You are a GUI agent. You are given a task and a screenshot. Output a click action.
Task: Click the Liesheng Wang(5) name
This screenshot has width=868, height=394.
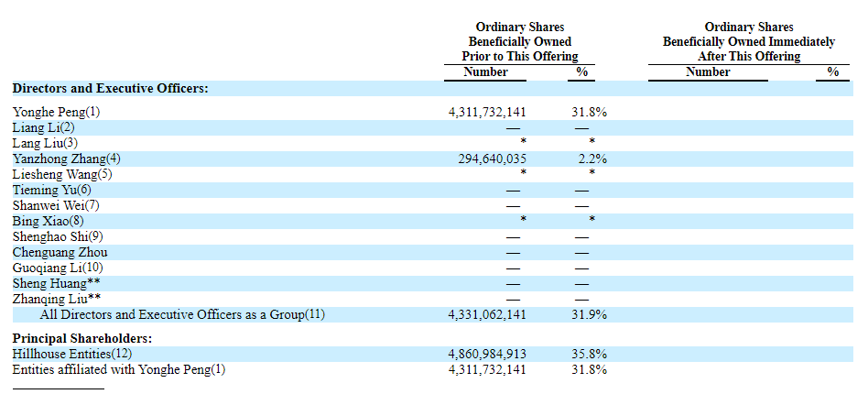click(x=62, y=174)
